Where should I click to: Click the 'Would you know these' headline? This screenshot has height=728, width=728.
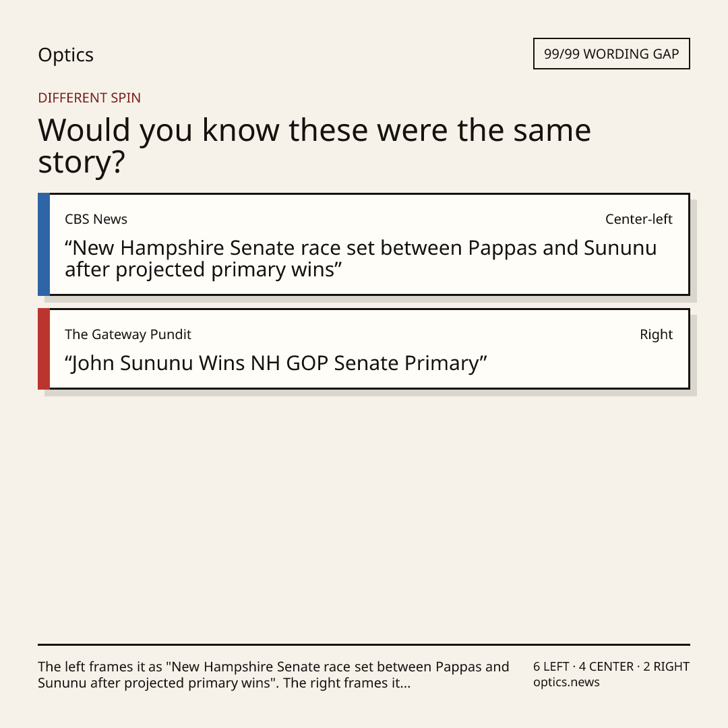[x=314, y=146]
